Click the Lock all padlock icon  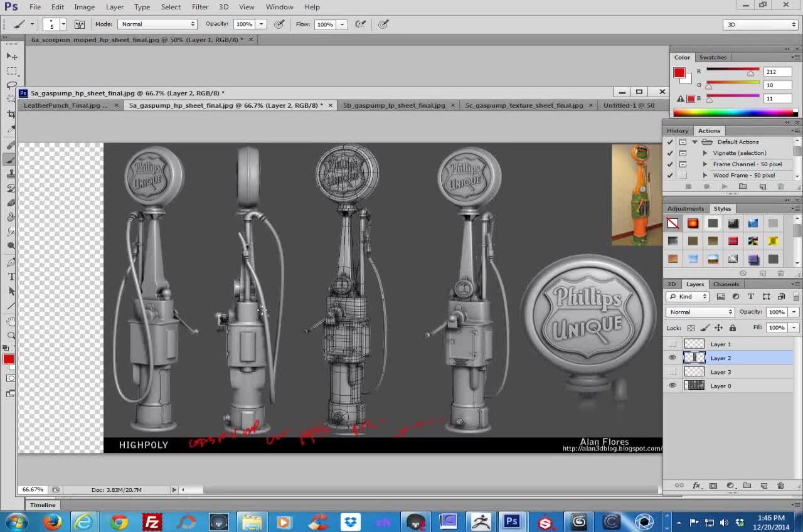pyautogui.click(x=732, y=327)
